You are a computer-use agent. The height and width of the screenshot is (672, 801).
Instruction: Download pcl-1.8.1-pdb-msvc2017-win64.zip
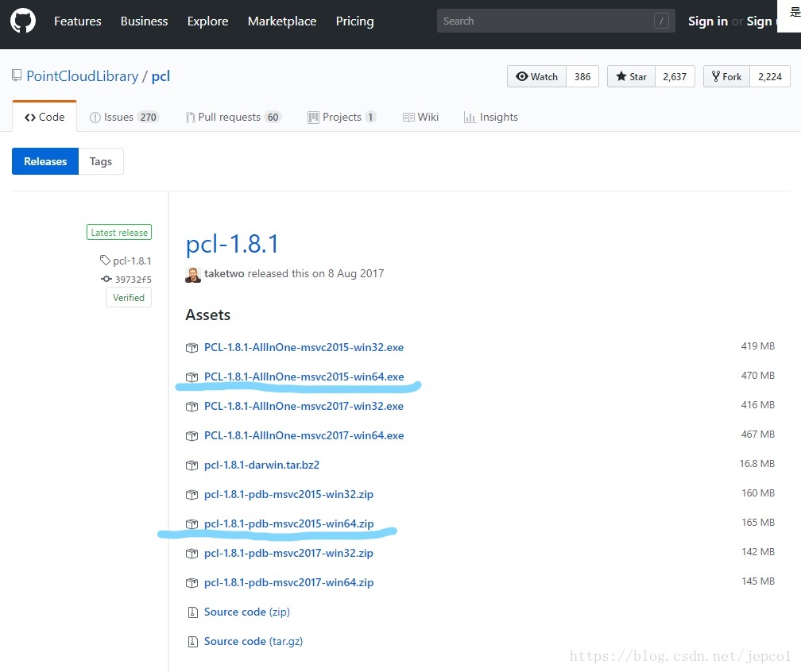[289, 583]
